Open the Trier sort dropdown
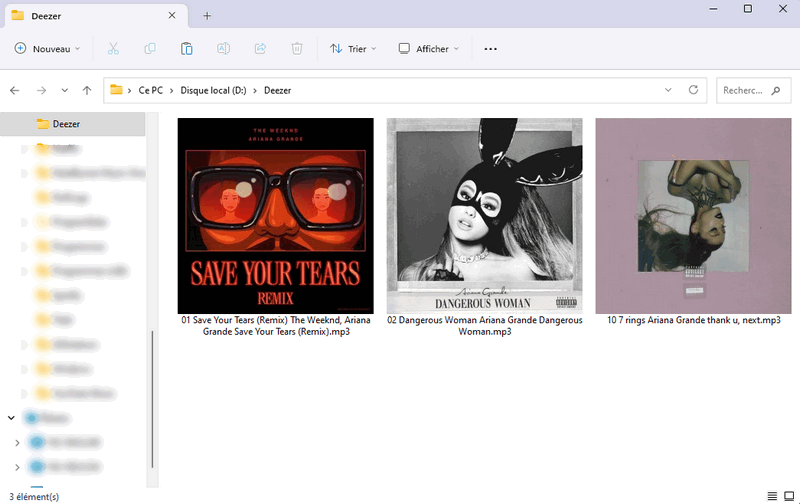Image resolution: width=800 pixels, height=504 pixels. 353,49
